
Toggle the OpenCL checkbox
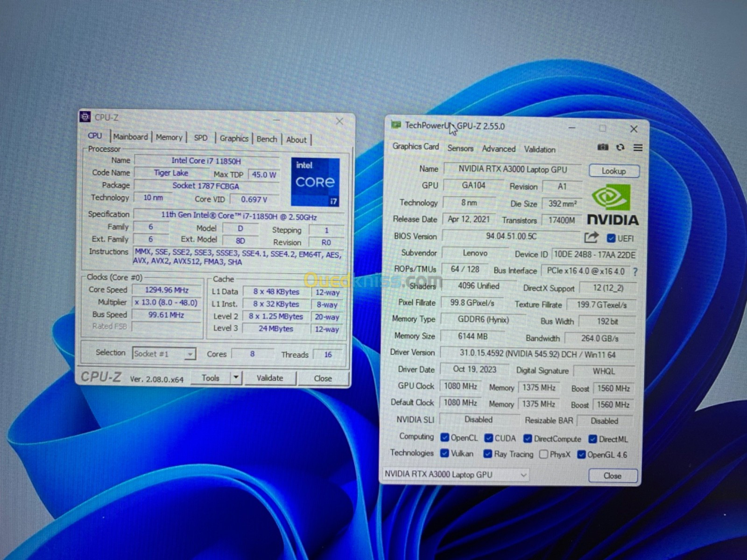coord(445,438)
